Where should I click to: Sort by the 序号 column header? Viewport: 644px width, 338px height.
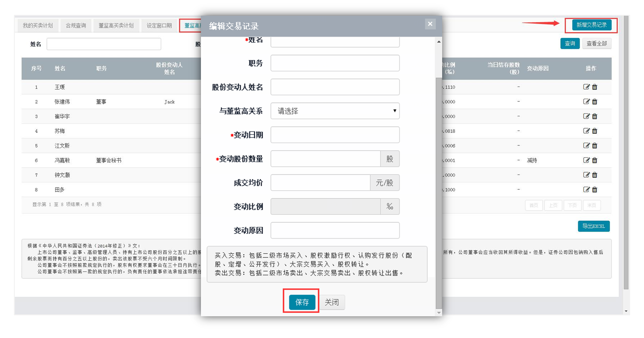36,69
